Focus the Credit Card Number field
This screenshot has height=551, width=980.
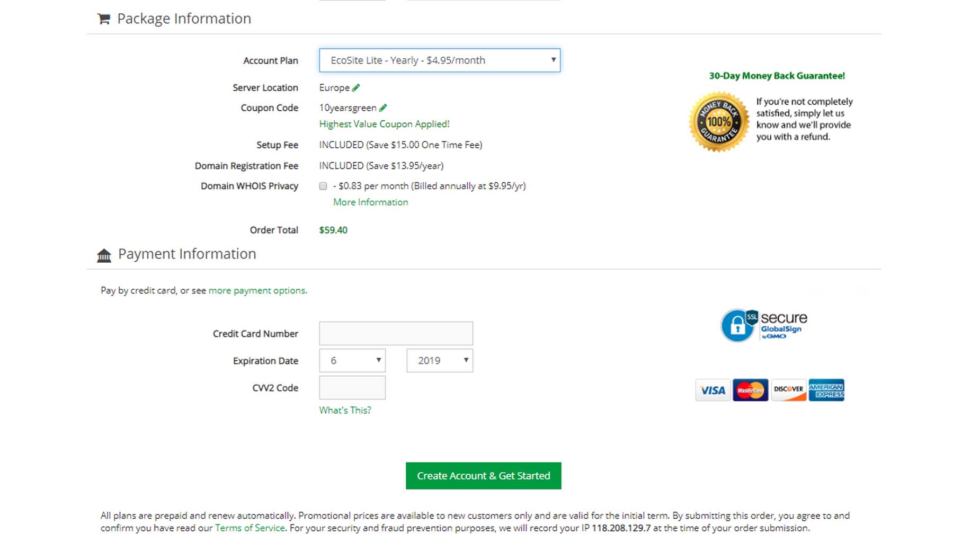coord(396,334)
